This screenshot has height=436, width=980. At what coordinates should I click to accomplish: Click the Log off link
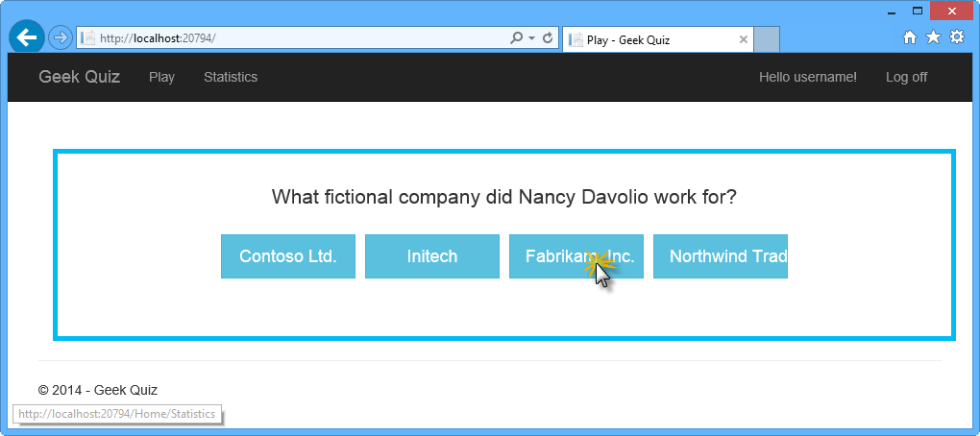(x=906, y=77)
